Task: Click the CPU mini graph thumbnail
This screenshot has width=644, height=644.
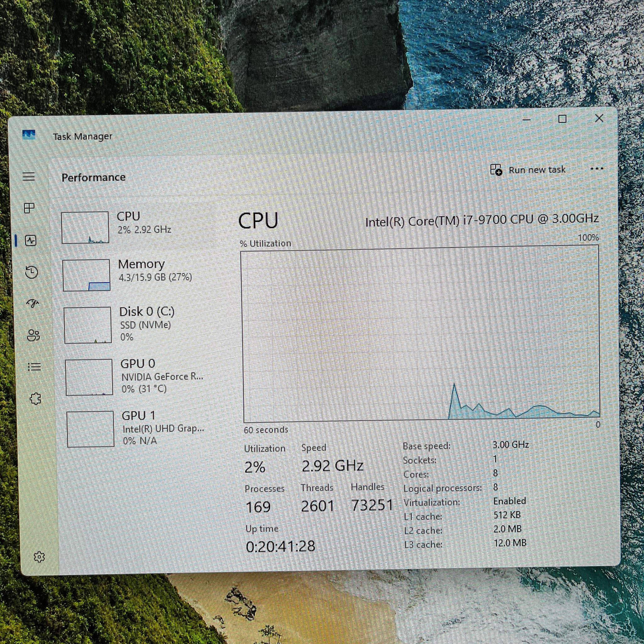Action: [x=85, y=227]
